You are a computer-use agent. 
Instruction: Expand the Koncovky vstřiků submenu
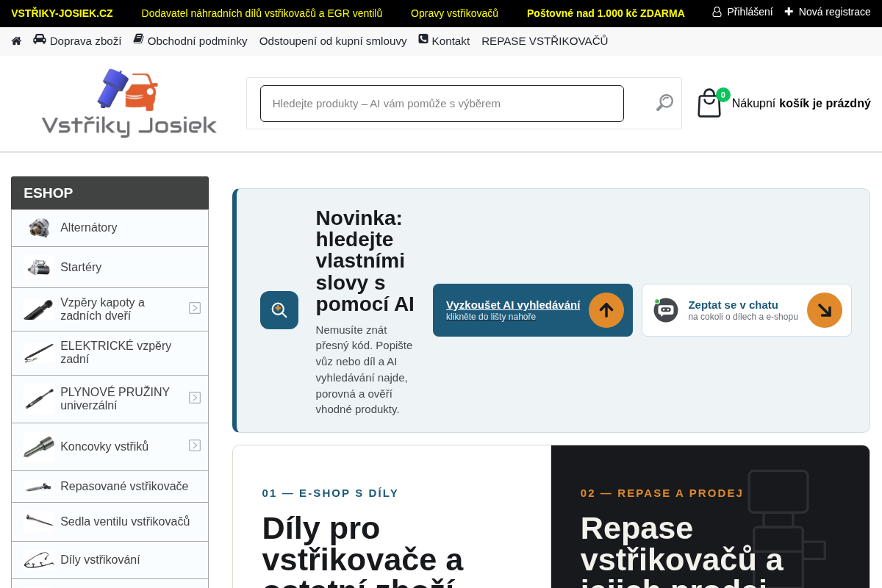tap(195, 445)
